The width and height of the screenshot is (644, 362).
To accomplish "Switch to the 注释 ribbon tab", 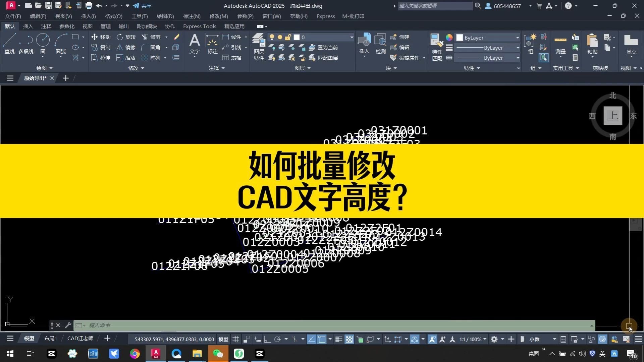I will pyautogui.click(x=46, y=26).
